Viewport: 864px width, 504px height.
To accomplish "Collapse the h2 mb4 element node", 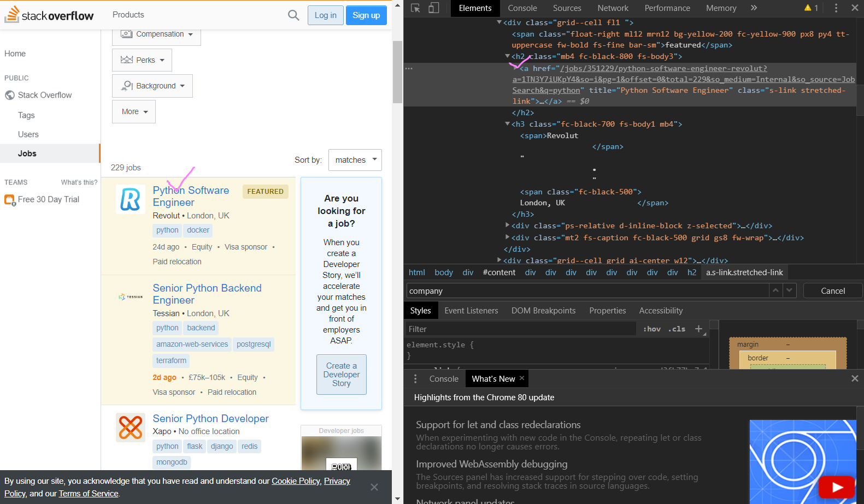I will [508, 56].
